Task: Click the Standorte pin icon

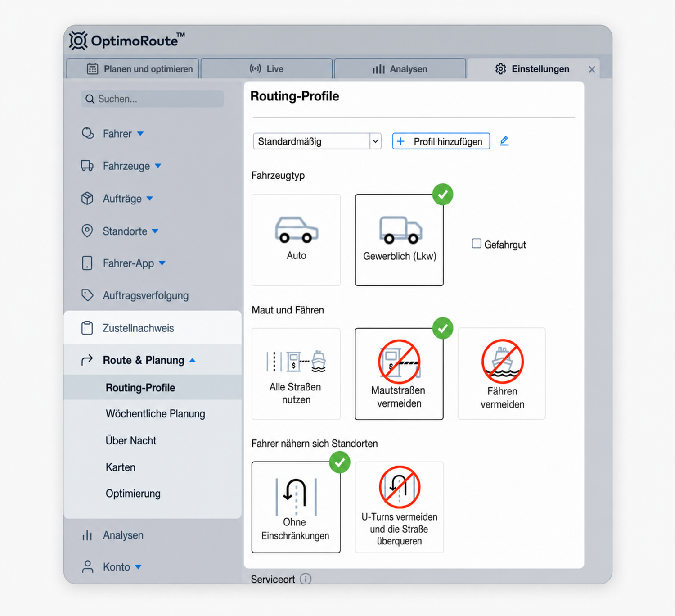Action: [87, 231]
